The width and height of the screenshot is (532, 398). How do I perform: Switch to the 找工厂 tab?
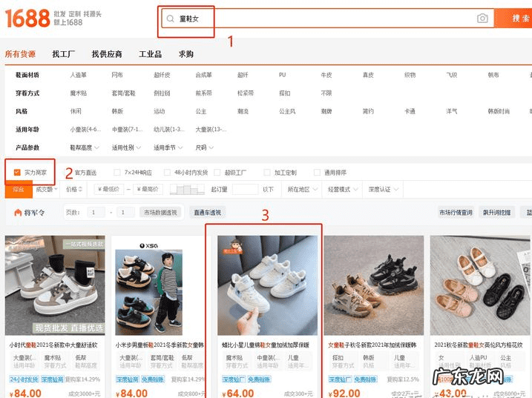(65, 54)
